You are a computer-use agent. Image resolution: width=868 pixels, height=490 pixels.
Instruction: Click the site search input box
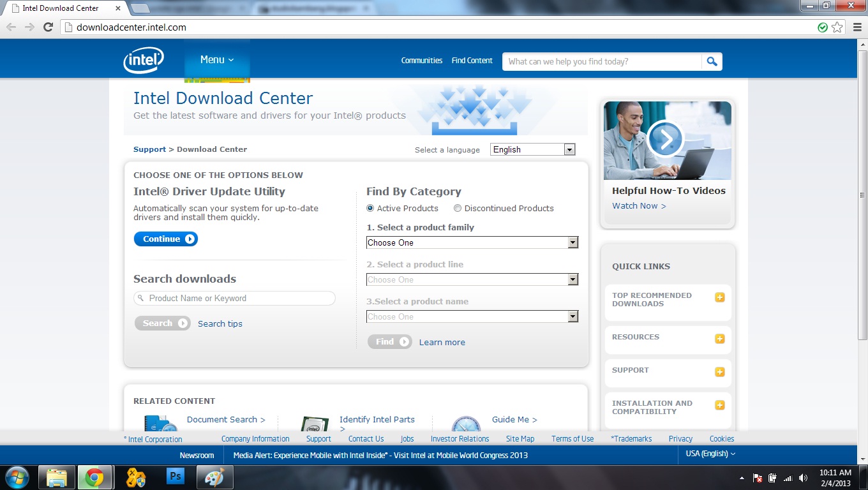coord(602,61)
